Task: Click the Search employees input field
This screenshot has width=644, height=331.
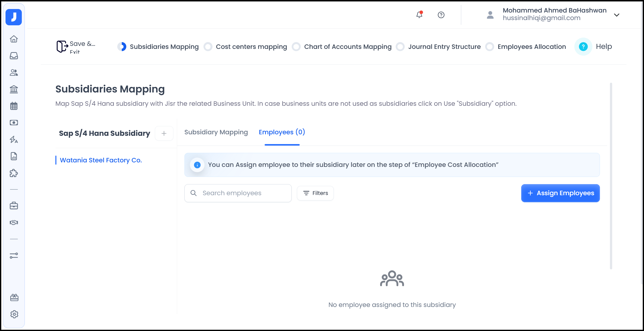Action: [238, 193]
